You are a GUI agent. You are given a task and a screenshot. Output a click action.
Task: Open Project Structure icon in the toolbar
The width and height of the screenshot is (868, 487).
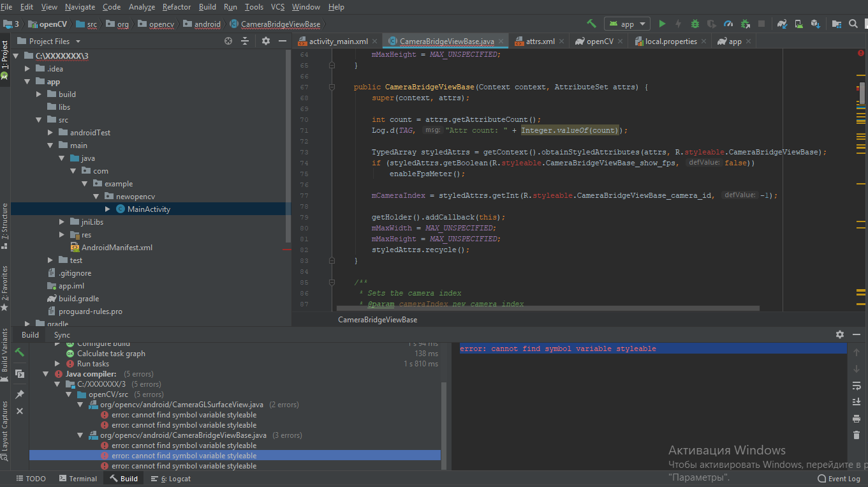[x=837, y=24]
